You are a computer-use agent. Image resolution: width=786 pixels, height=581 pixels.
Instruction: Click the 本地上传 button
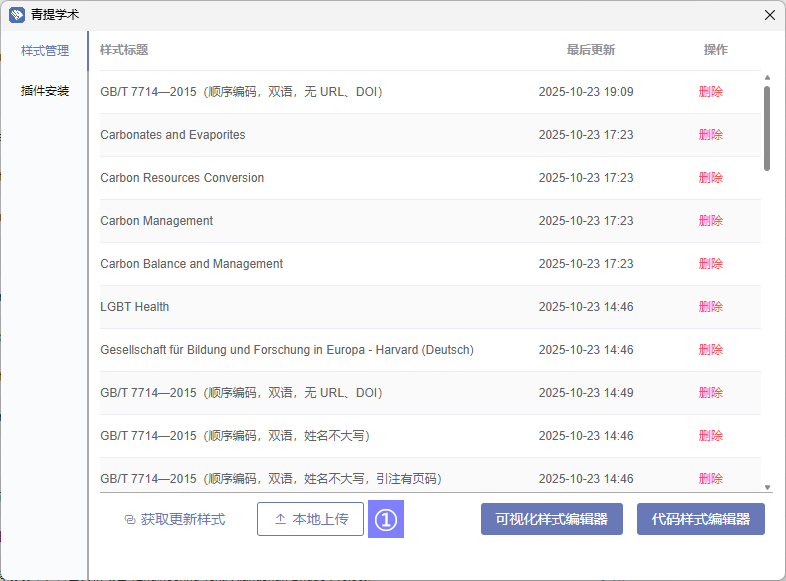[x=310, y=520]
